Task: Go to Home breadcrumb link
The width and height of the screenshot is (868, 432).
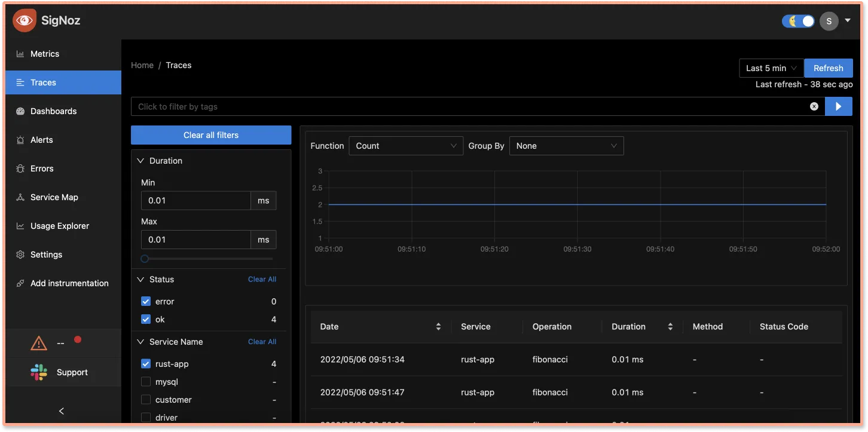Action: click(142, 65)
